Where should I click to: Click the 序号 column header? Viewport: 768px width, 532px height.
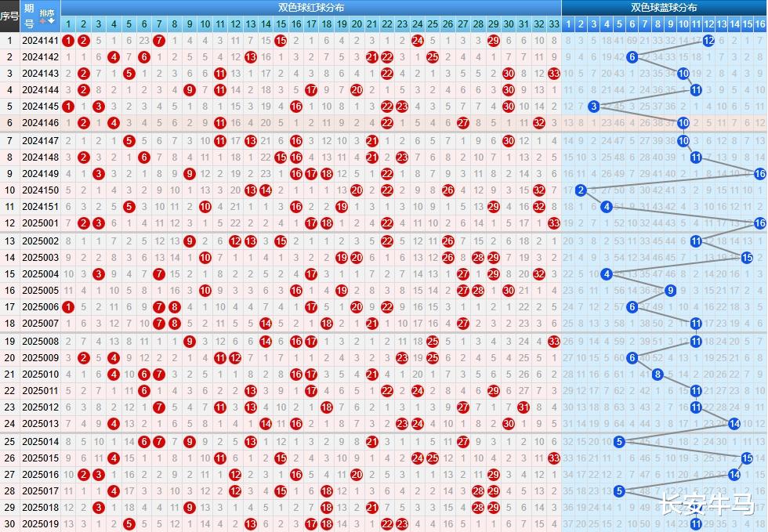(x=9, y=16)
